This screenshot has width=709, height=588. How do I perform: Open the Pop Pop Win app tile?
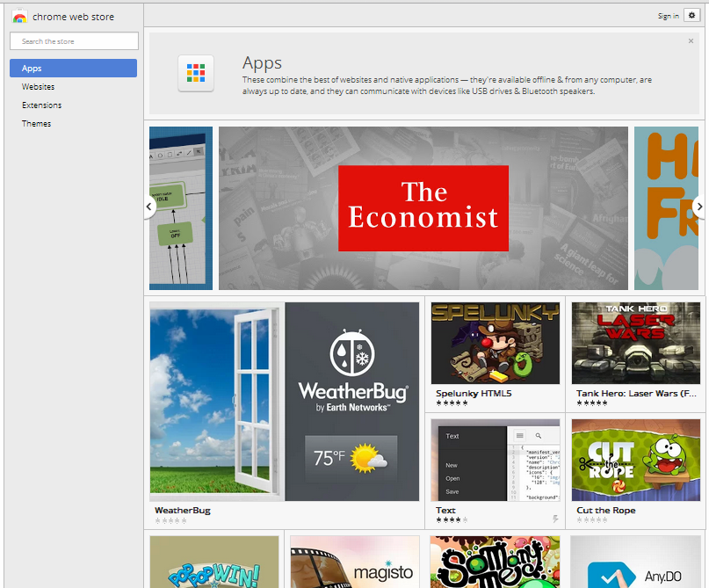[214, 562]
